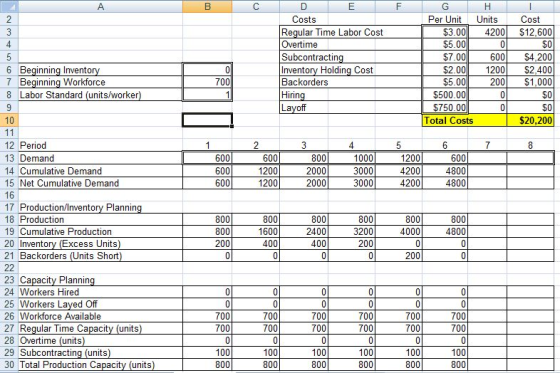Click Workforce Available label
560x373 pixels.
60,316
